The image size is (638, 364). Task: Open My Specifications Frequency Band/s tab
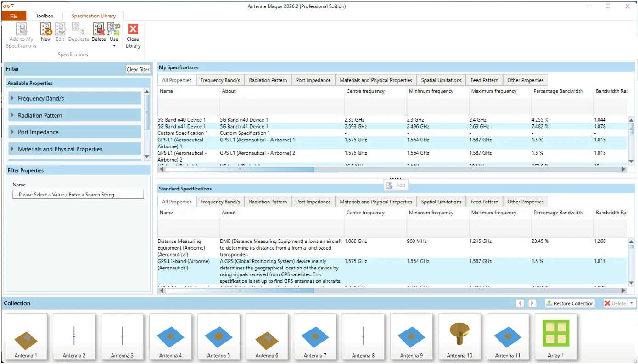coord(220,80)
